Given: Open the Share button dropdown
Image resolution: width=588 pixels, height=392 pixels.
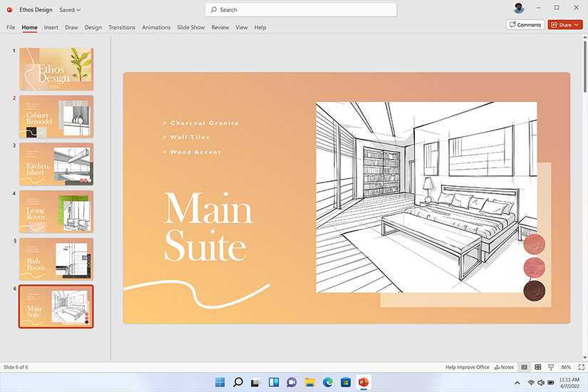Looking at the screenshot, I should tap(577, 25).
